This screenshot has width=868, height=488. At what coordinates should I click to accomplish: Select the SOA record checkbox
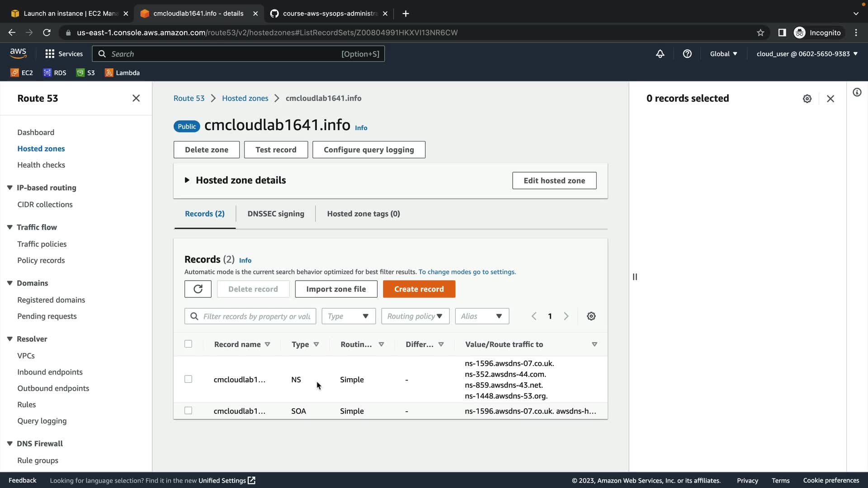(x=188, y=411)
